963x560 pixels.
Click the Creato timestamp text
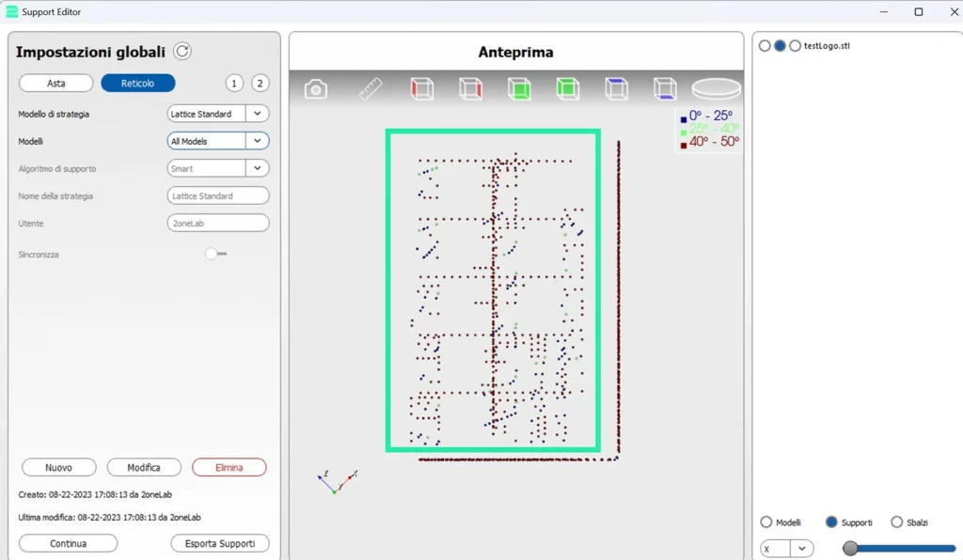click(95, 494)
